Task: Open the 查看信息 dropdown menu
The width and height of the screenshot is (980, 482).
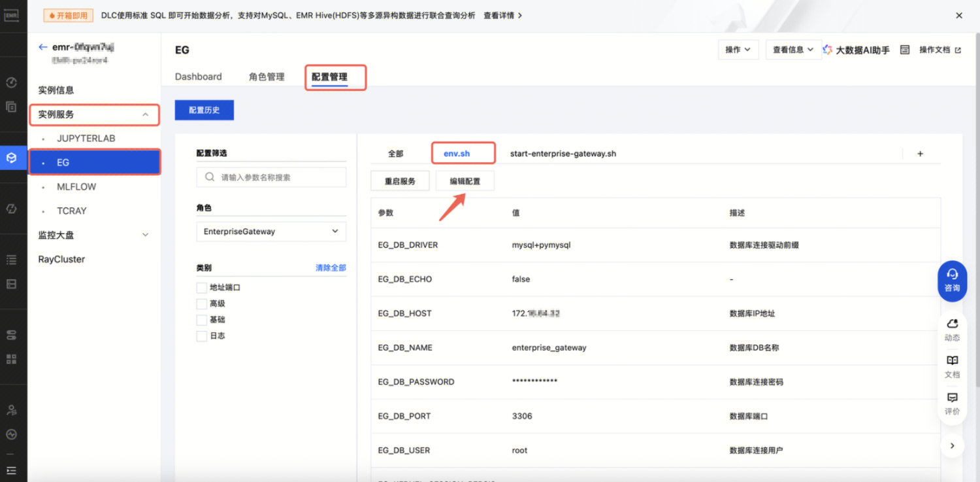Action: point(794,50)
